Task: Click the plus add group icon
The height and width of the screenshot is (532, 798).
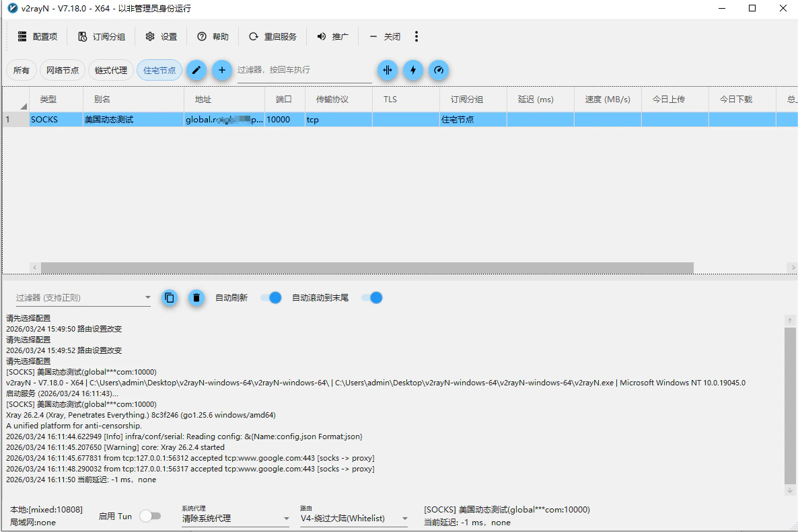Action: coord(222,70)
